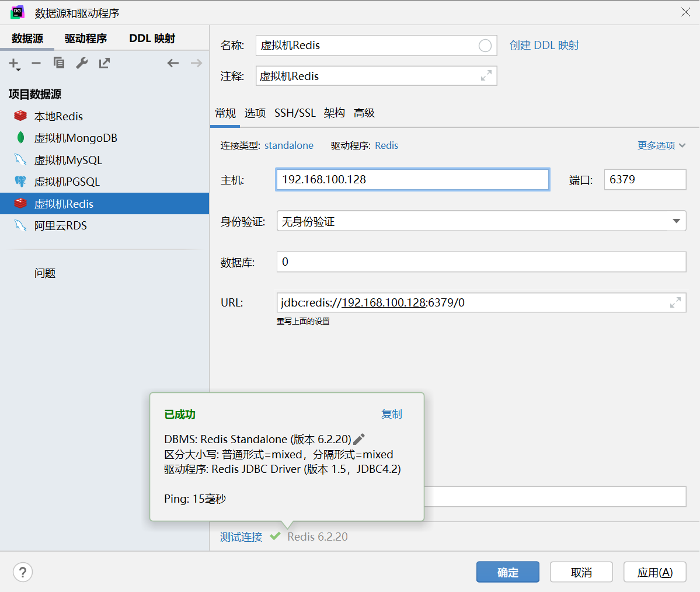Edit DBMS version with pencil icon
Screen dimensions: 700x592
pos(359,439)
